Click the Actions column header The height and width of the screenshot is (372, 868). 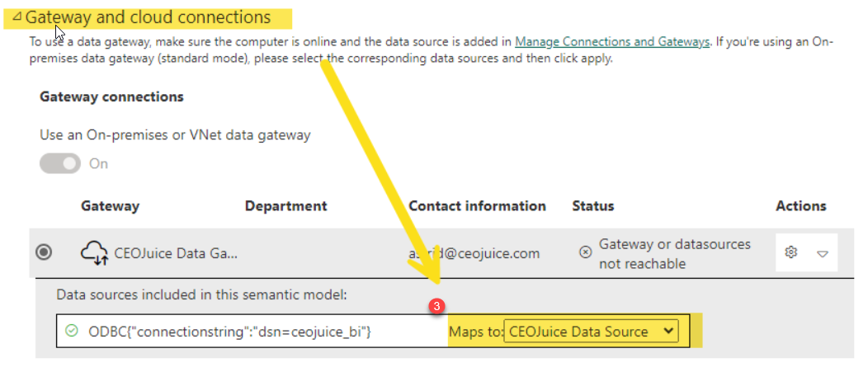[801, 206]
